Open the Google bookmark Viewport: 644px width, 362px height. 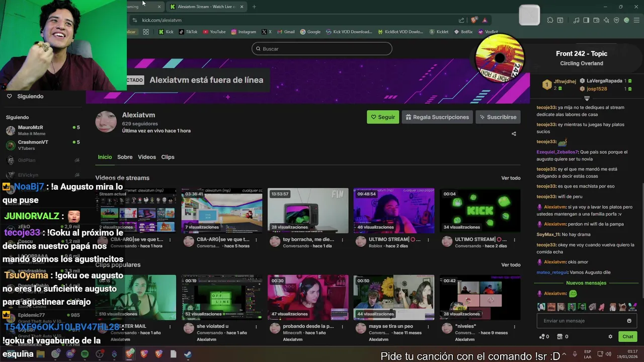pyautogui.click(x=310, y=32)
